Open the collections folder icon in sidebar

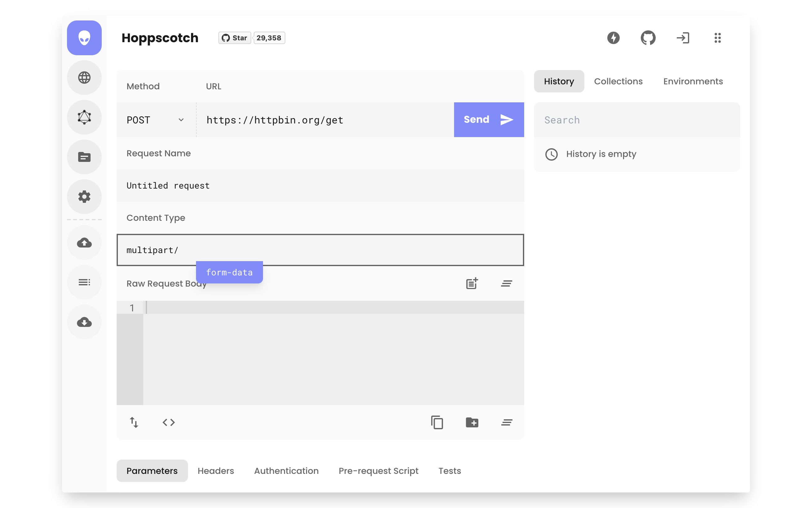(84, 157)
